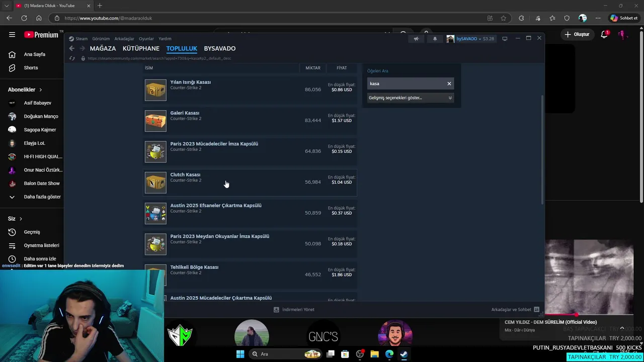The width and height of the screenshot is (644, 362).
Task: Open the BYSAVADO profile tab
Action: coord(220,48)
